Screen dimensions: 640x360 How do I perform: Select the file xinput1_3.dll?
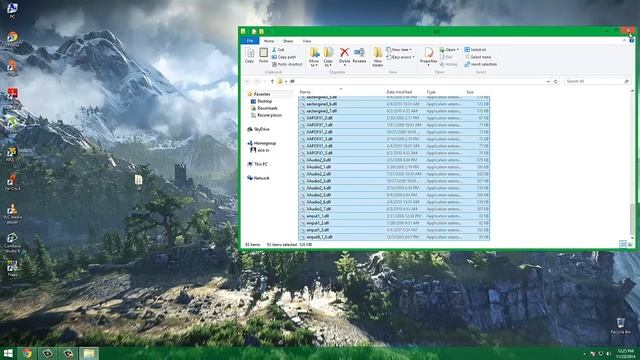click(394, 230)
